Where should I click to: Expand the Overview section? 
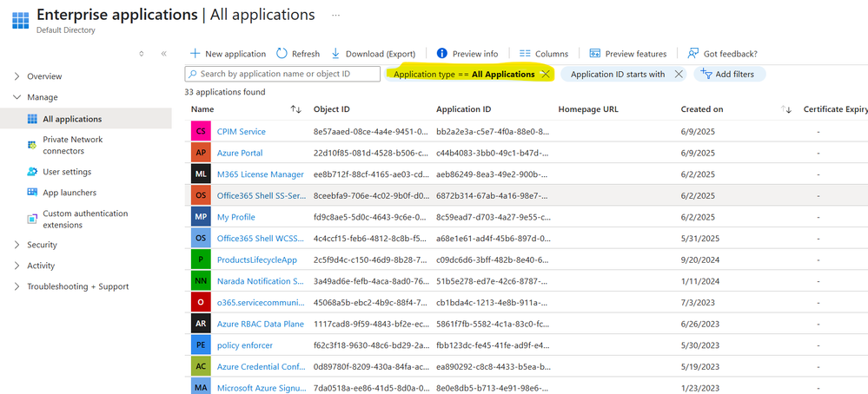point(17,76)
